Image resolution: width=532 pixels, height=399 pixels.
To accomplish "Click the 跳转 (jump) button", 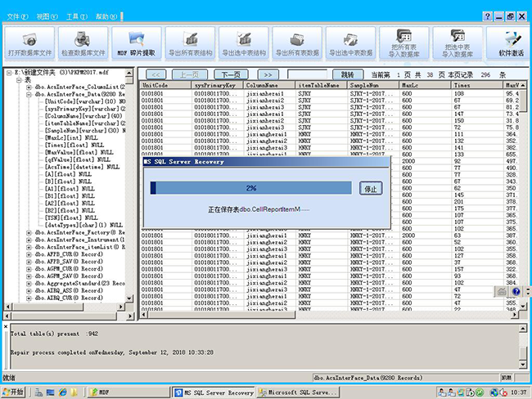I will [x=347, y=74].
